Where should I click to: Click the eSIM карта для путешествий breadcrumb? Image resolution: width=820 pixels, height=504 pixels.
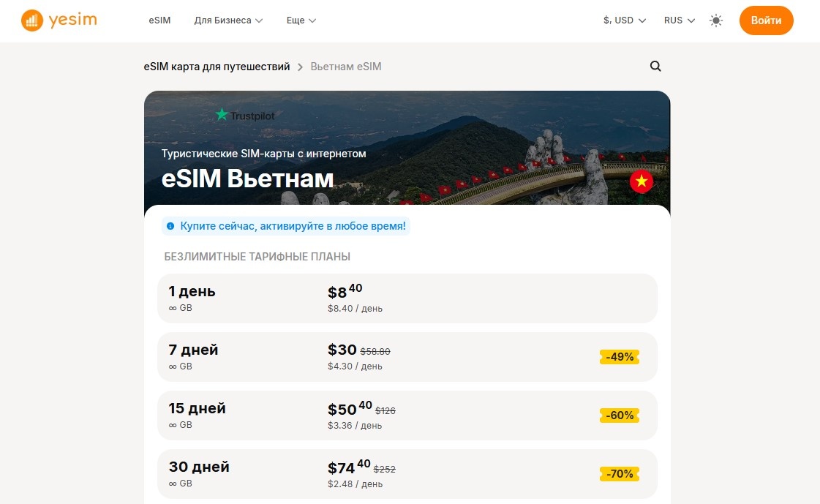click(216, 66)
